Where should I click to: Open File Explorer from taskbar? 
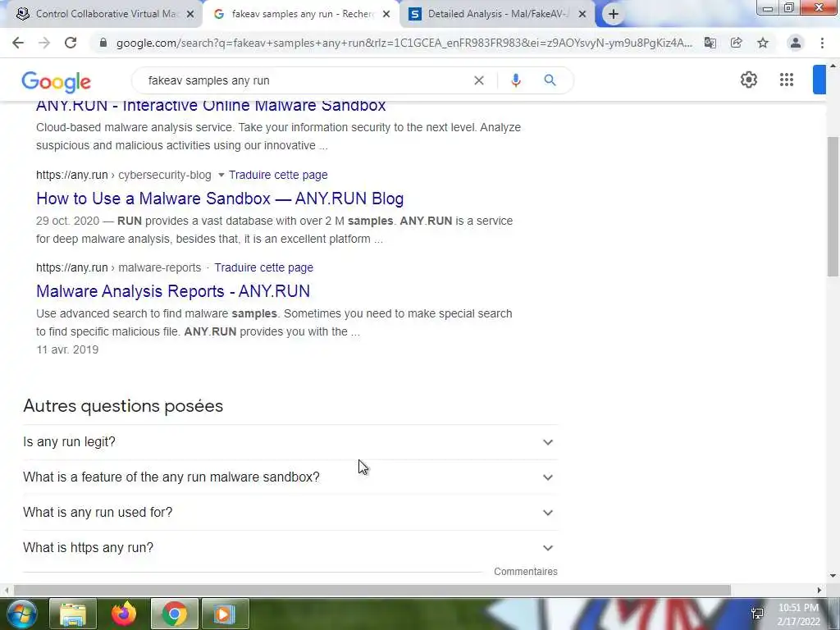pos(73,614)
